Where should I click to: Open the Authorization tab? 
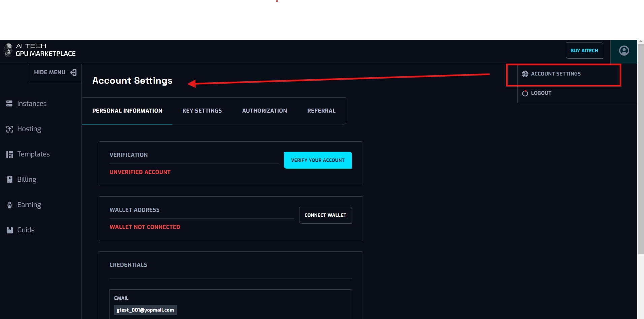264,111
